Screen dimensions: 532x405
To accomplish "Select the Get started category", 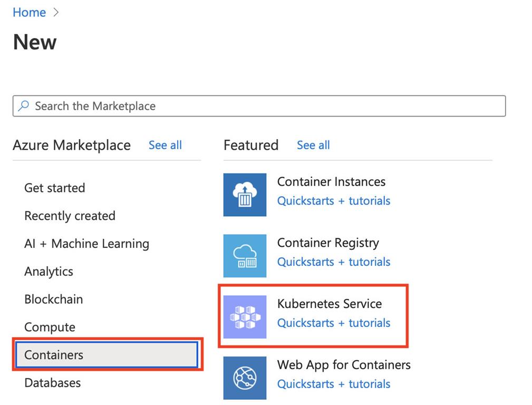I will click(54, 188).
